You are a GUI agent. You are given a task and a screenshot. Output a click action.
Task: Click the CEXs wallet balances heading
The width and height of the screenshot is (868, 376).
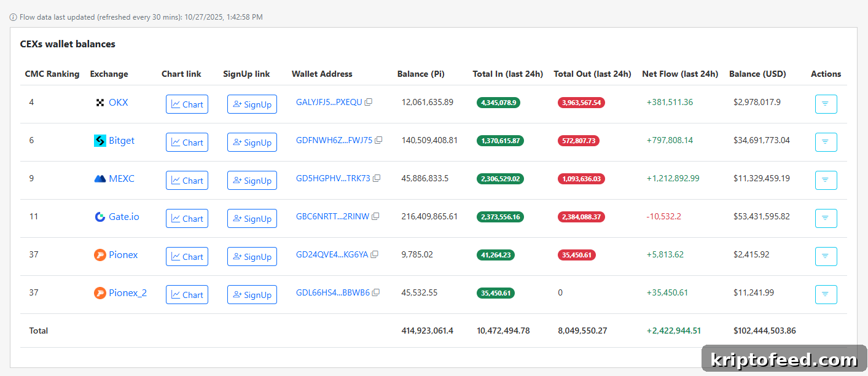pyautogui.click(x=68, y=44)
